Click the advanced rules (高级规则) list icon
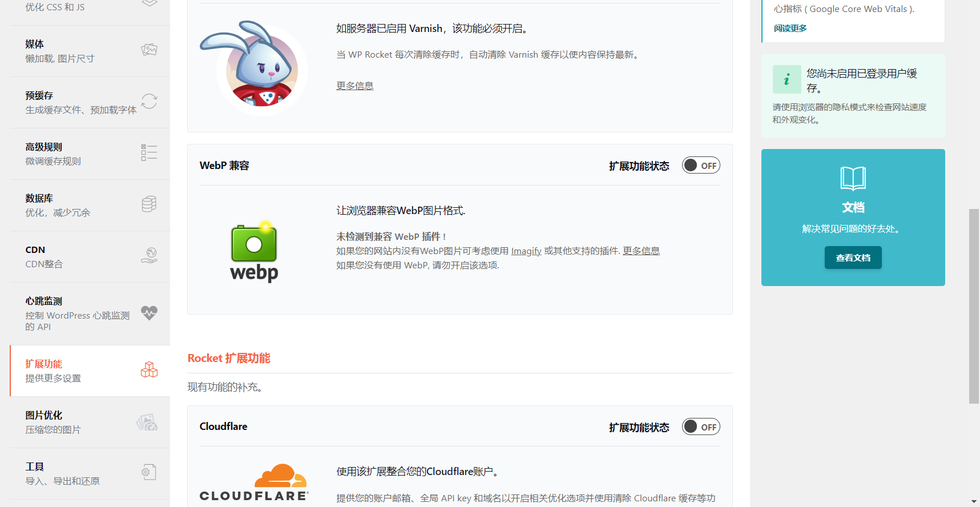Screen dimensions: 980x507 149,152
